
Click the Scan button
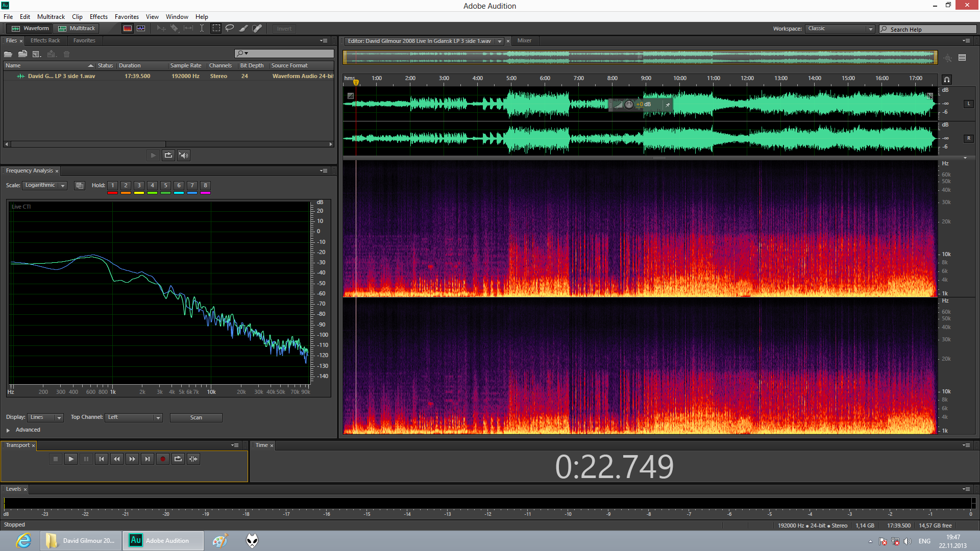click(x=196, y=418)
